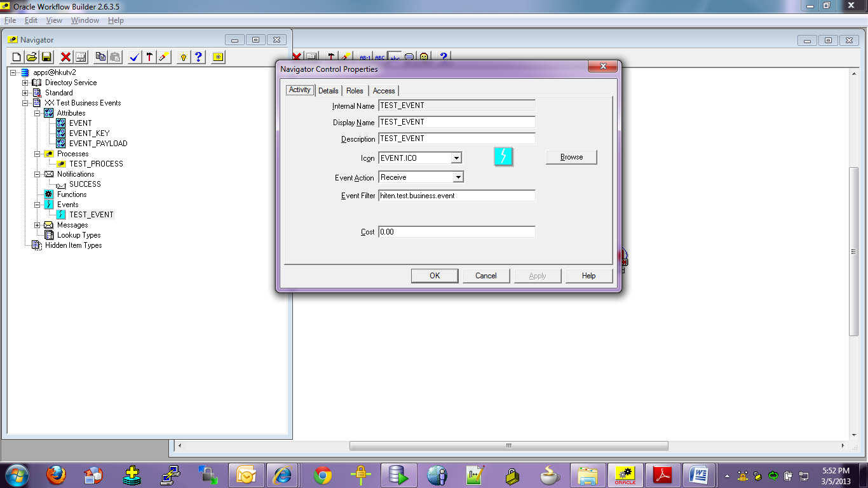Viewport: 868px width, 488px height.
Task: Click the yellow New Process icon in Navigator toolbar
Action: click(x=218, y=57)
